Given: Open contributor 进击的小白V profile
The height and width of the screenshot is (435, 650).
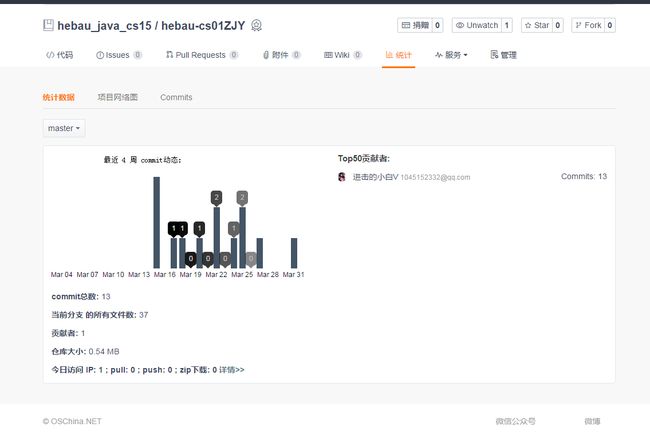Looking at the screenshot, I should (x=375, y=177).
